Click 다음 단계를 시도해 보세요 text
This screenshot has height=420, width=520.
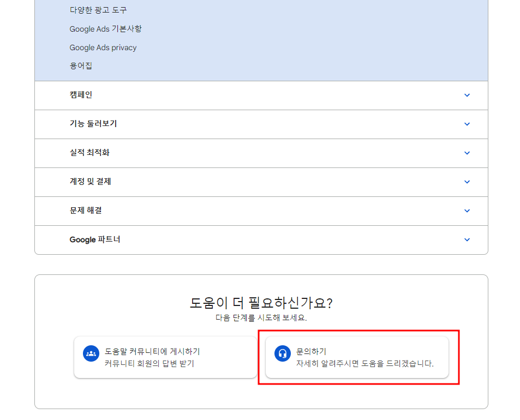coord(261,318)
